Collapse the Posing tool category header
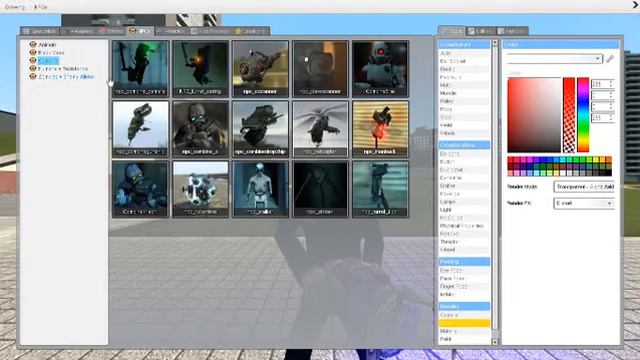Image resolution: width=640 pixels, height=360 pixels. click(x=464, y=262)
